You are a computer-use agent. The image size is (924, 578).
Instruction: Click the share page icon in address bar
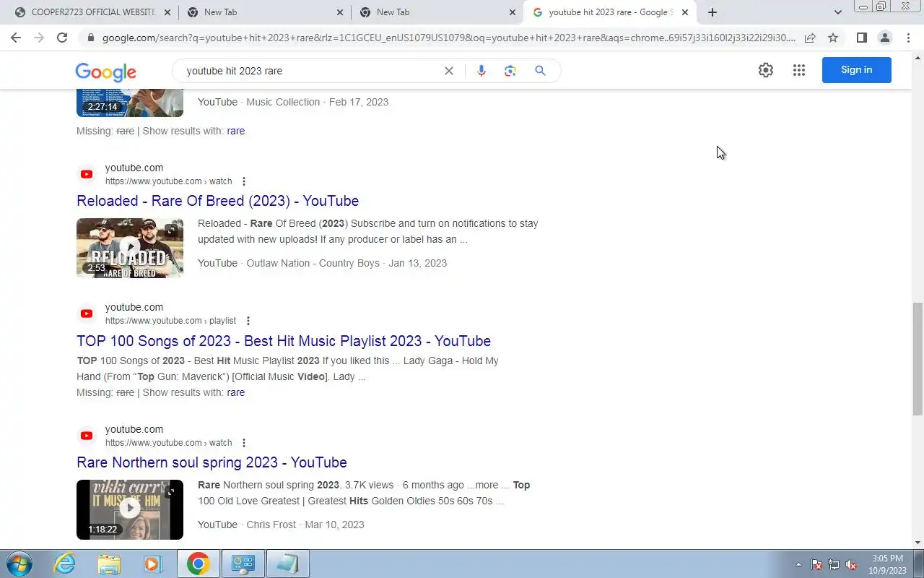[x=810, y=38]
